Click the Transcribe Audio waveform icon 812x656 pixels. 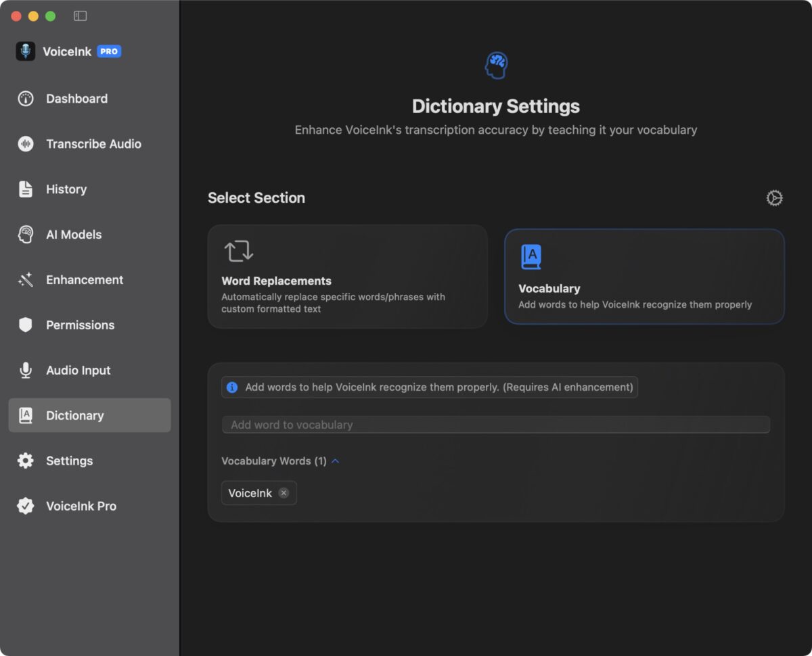[26, 144]
